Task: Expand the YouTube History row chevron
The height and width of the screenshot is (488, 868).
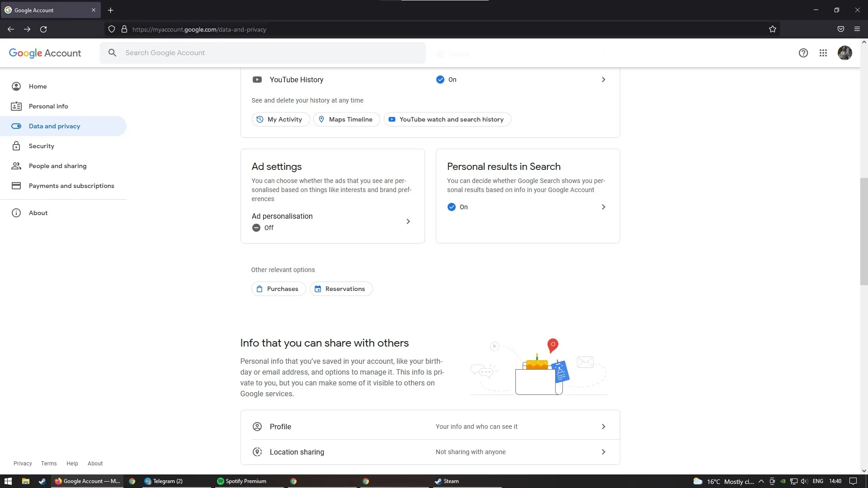Action: click(603, 80)
